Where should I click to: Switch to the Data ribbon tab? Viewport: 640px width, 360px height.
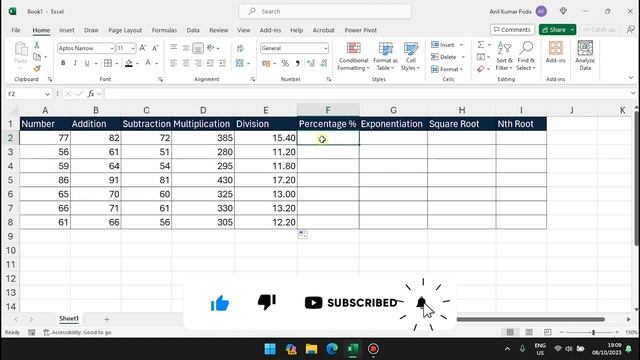tap(193, 30)
